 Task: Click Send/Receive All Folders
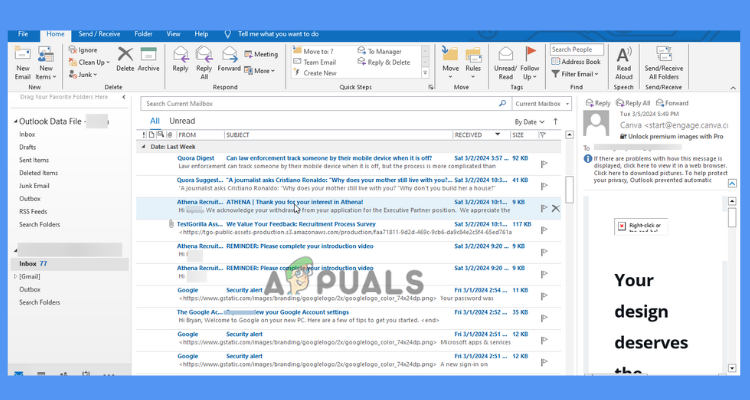click(x=663, y=63)
